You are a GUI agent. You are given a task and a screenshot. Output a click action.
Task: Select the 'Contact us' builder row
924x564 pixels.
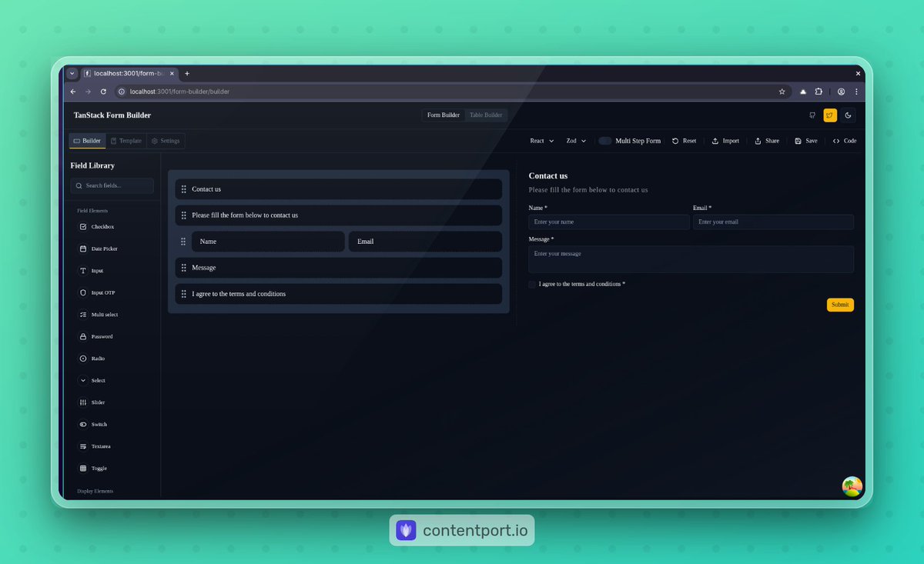pos(339,189)
